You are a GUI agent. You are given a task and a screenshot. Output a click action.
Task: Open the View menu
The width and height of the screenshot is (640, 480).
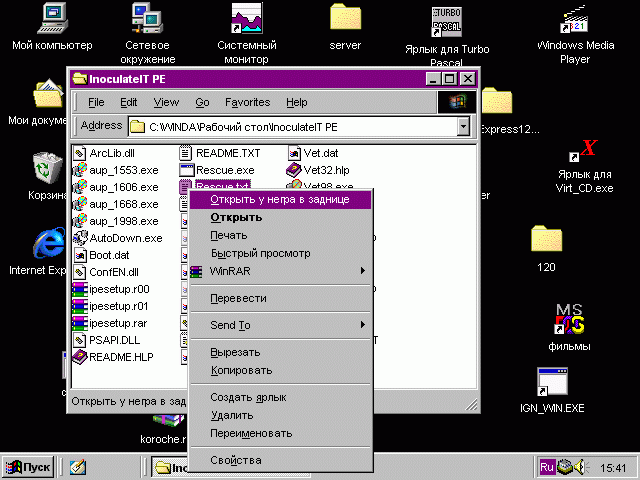tap(166, 102)
